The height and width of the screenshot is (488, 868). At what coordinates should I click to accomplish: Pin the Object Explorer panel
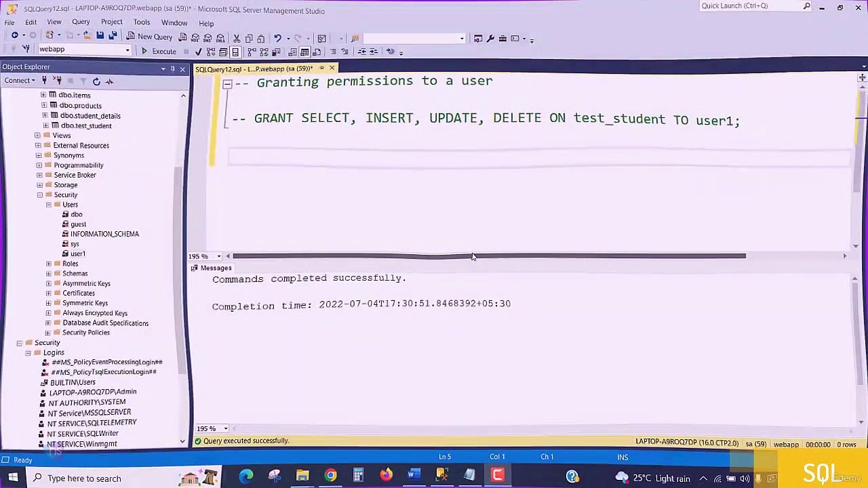pyautogui.click(x=173, y=68)
